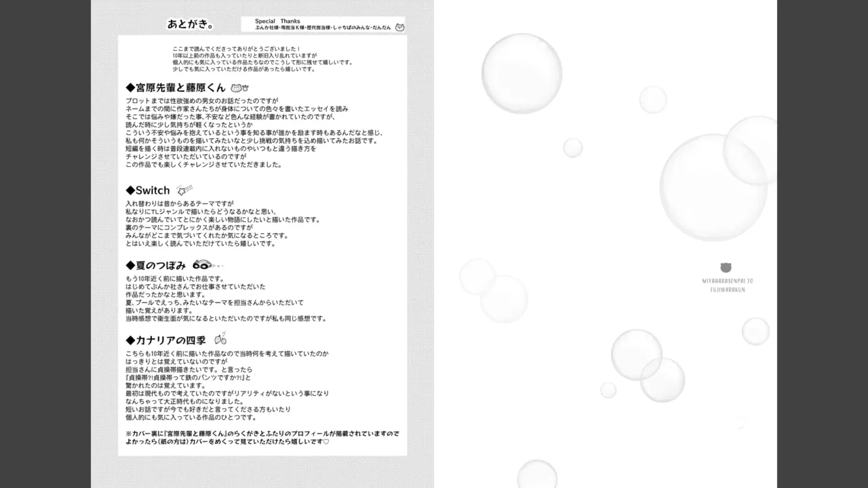The image size is (868, 488).
Task: Click the gray cat logo on the right page
Action: coord(727,268)
